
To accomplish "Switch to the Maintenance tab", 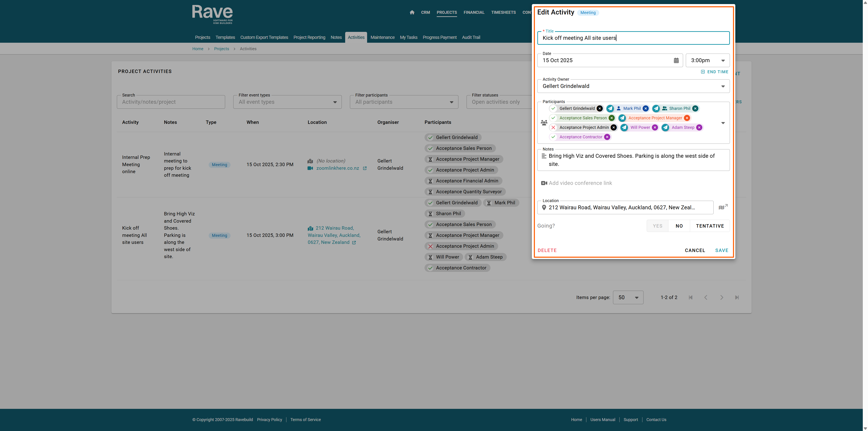I will point(382,38).
